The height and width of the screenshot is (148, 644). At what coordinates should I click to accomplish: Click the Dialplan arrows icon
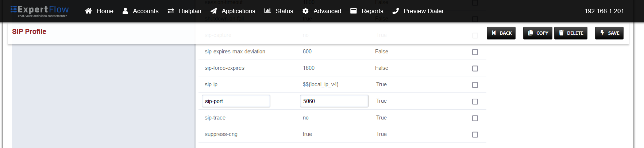[171, 11]
